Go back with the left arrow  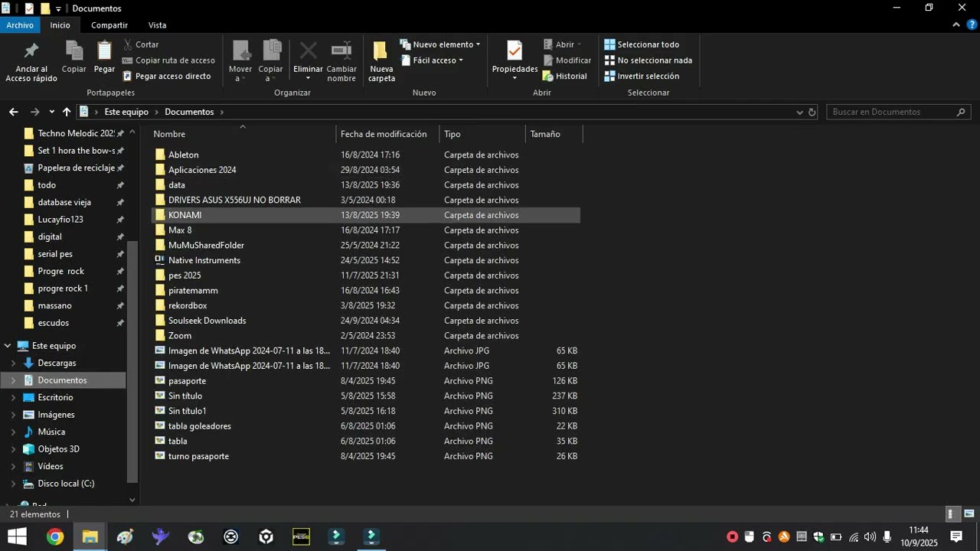[14, 112]
